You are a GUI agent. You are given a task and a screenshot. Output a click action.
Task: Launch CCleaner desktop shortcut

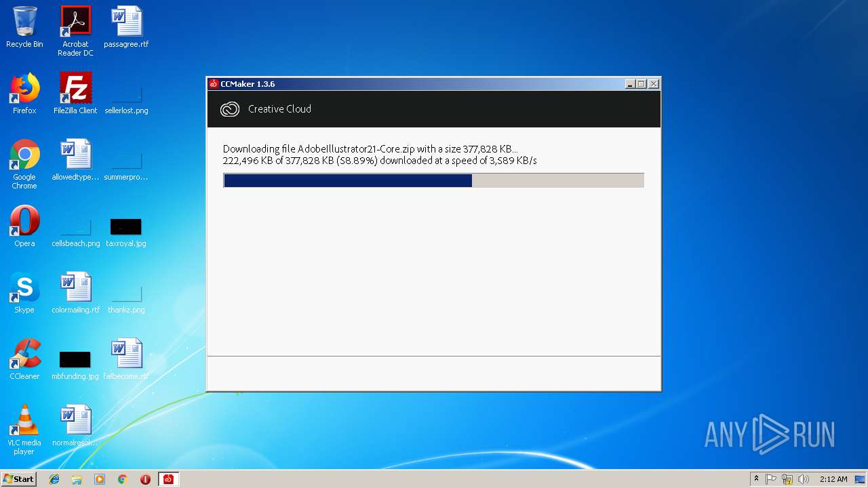24,359
